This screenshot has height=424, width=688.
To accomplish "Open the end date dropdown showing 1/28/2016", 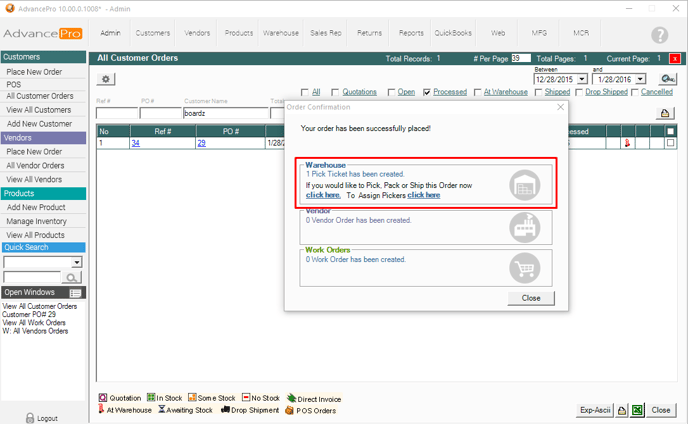I will pyautogui.click(x=640, y=79).
